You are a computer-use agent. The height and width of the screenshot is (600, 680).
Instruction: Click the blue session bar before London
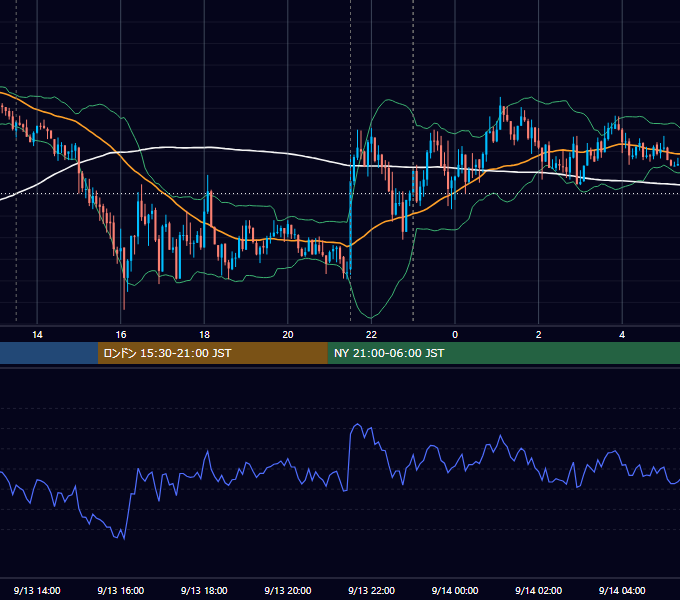(x=49, y=353)
